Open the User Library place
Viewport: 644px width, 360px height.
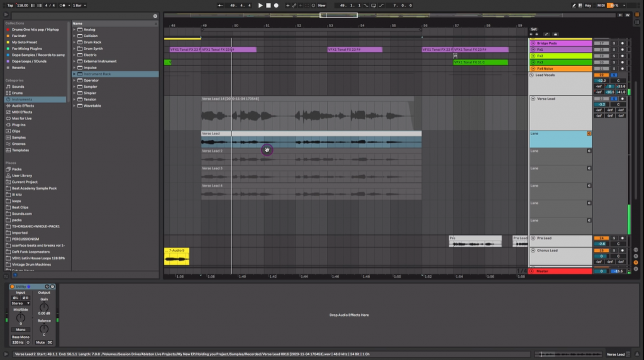(22, 175)
